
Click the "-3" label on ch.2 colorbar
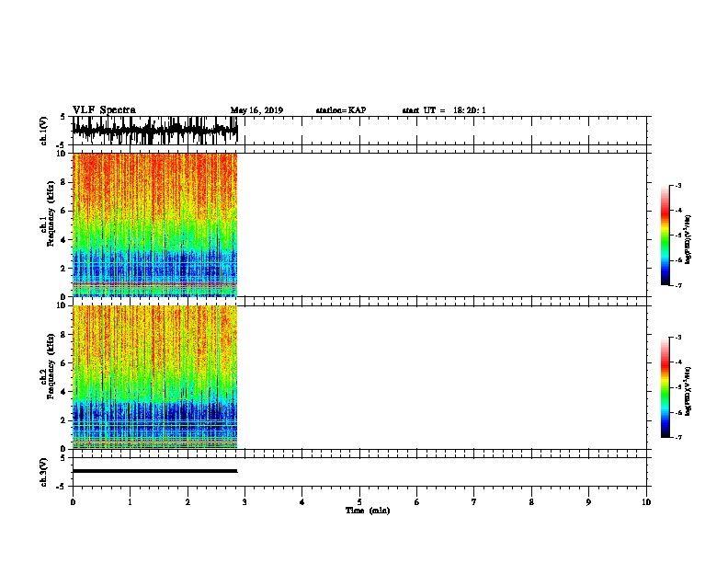point(677,337)
